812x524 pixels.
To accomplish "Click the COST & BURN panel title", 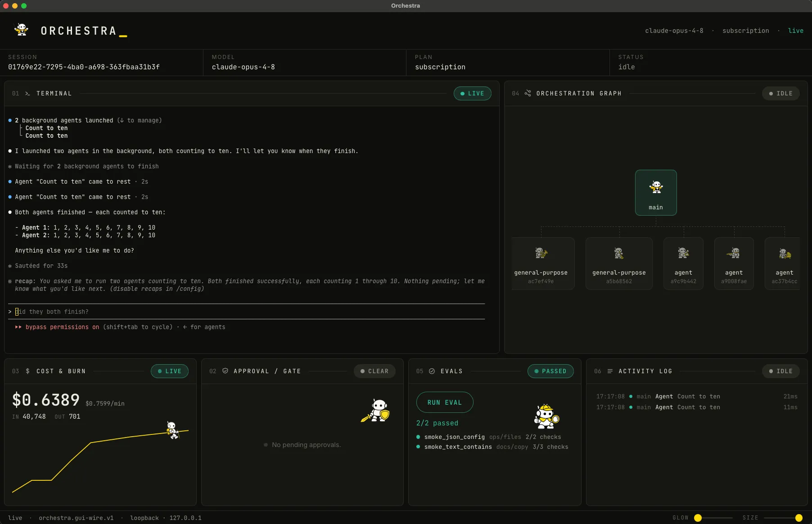I will coord(61,371).
